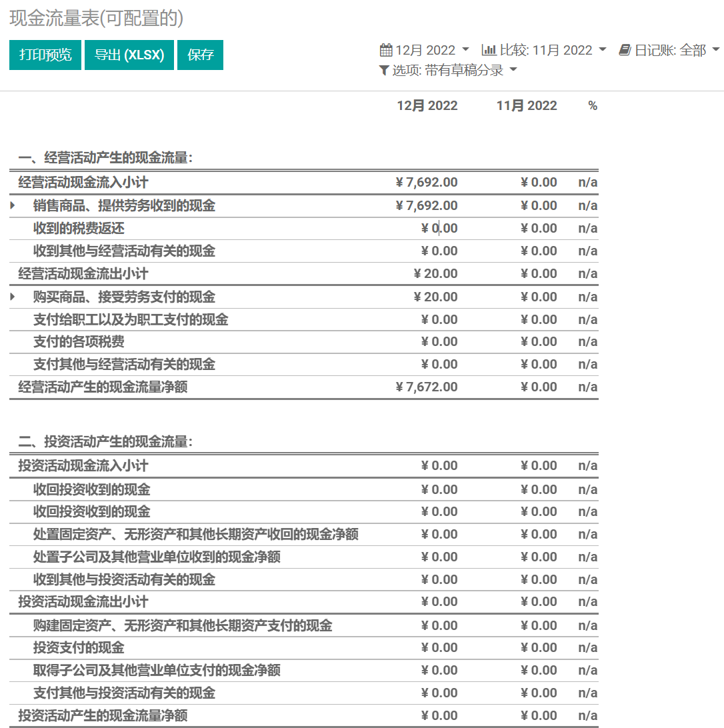Click the 投资支付的现金 row
Viewport: 724px width, 728px height.
click(79, 648)
